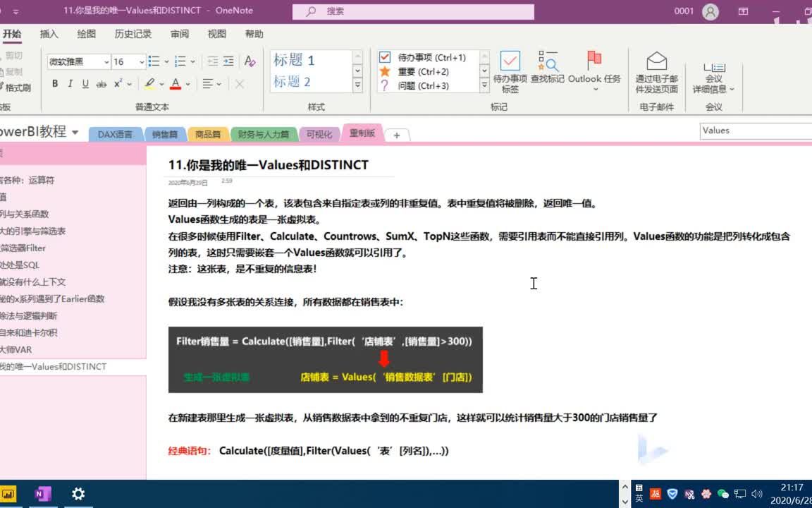Clear formatting with the Aρ icon

point(249,61)
